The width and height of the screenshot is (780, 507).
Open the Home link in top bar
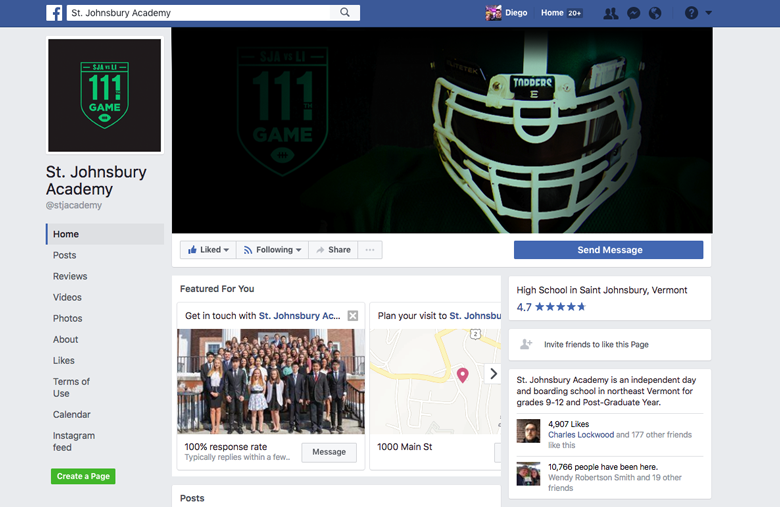[552, 13]
